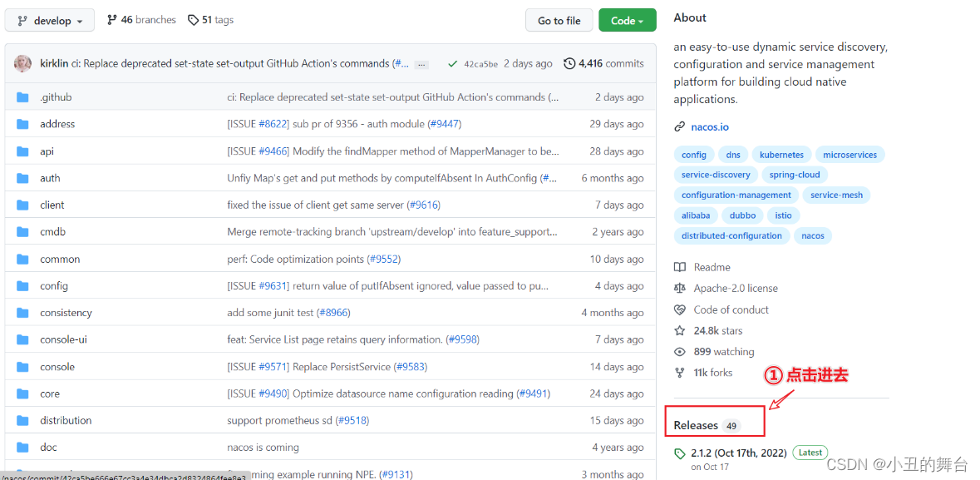Expand commit message ellipsis button

click(x=422, y=64)
